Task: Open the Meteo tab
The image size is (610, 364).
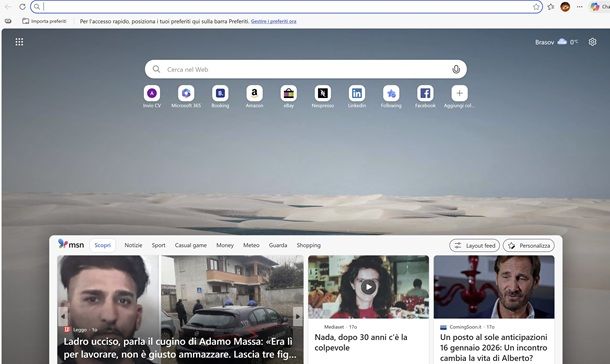Action: [x=251, y=245]
